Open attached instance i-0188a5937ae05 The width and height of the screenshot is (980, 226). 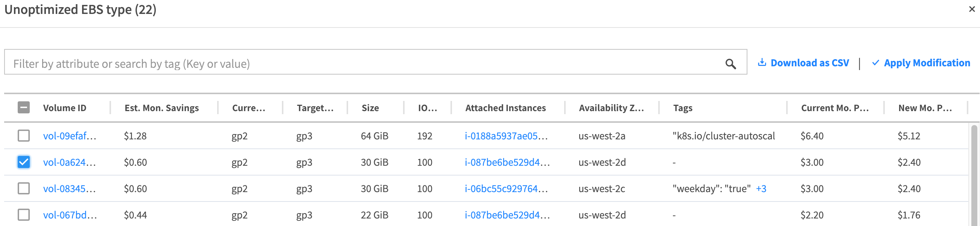[x=506, y=136]
